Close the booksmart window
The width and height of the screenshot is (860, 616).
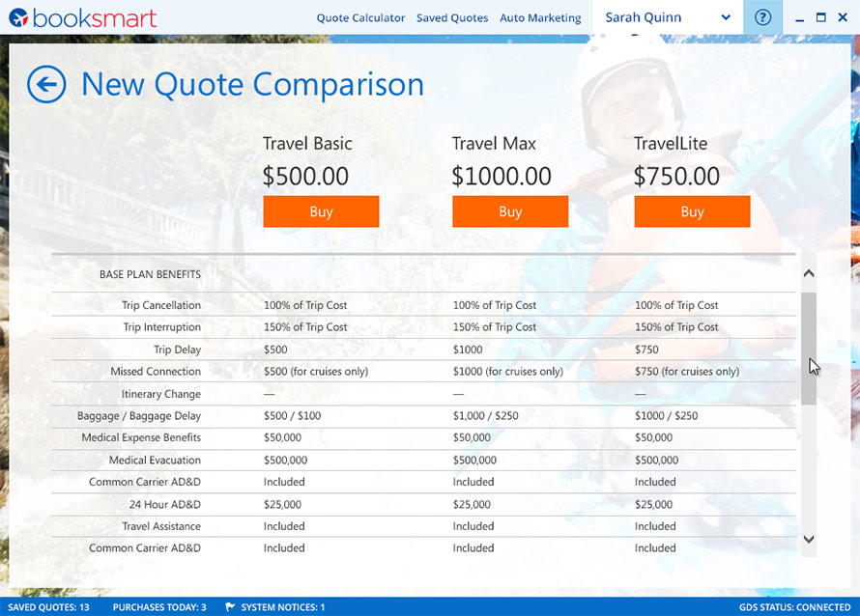point(844,17)
